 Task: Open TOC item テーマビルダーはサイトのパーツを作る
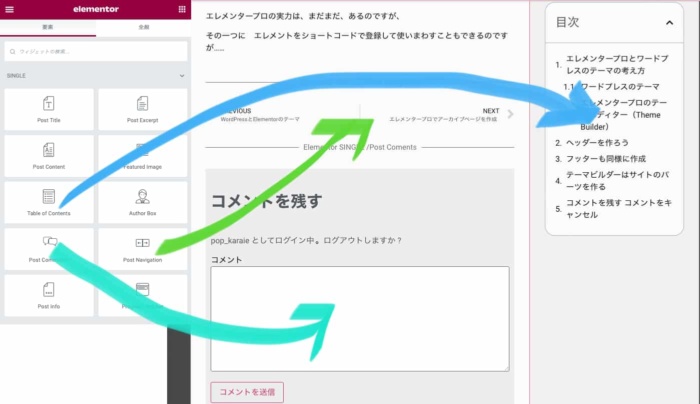click(x=617, y=180)
